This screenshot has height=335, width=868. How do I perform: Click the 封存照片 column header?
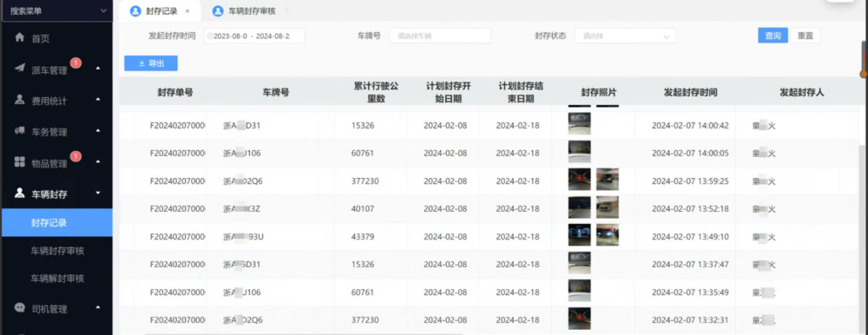click(x=598, y=93)
